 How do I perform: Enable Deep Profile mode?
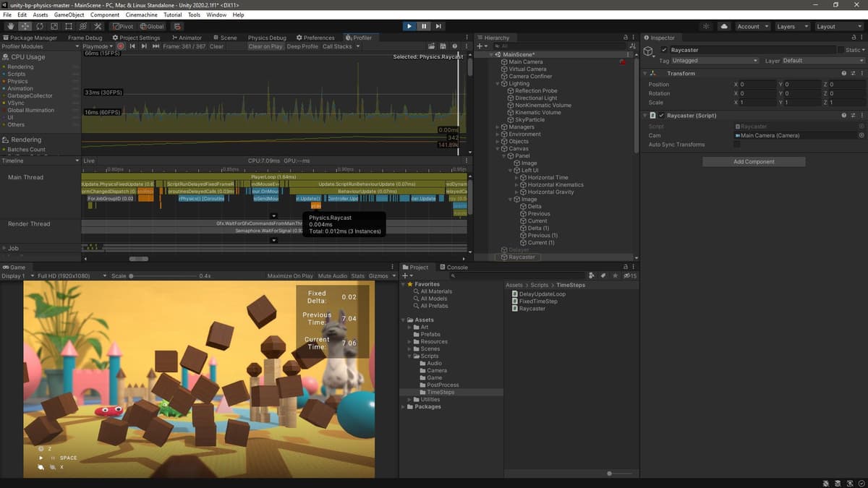point(303,46)
